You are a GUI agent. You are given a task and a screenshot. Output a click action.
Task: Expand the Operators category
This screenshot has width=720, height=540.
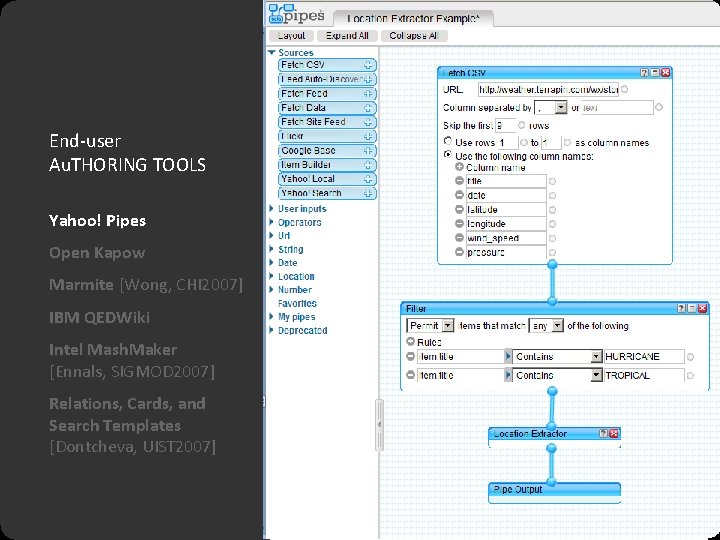coord(271,222)
